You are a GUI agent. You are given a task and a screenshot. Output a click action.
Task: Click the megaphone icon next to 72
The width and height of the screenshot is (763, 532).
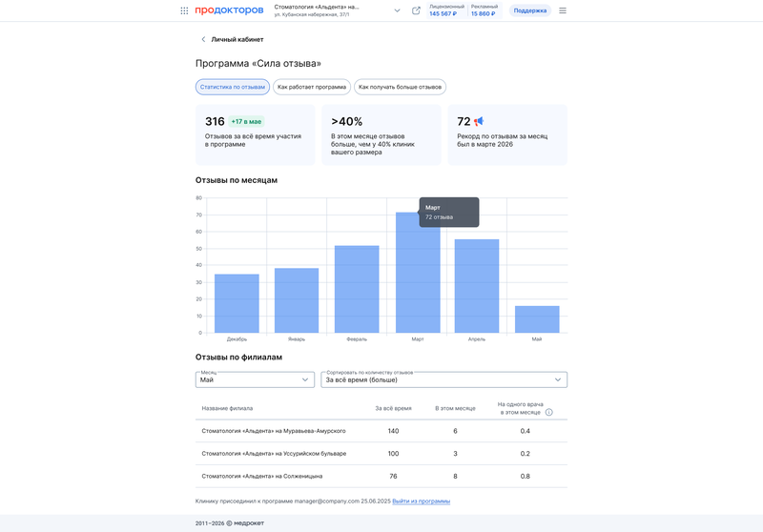tap(479, 121)
